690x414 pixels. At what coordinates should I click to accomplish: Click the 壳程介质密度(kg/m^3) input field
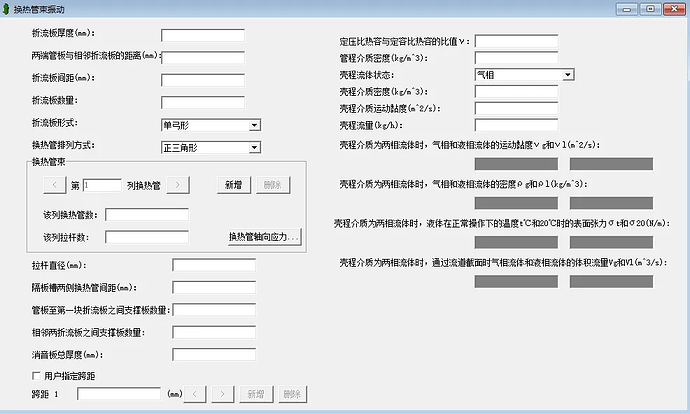point(516,92)
